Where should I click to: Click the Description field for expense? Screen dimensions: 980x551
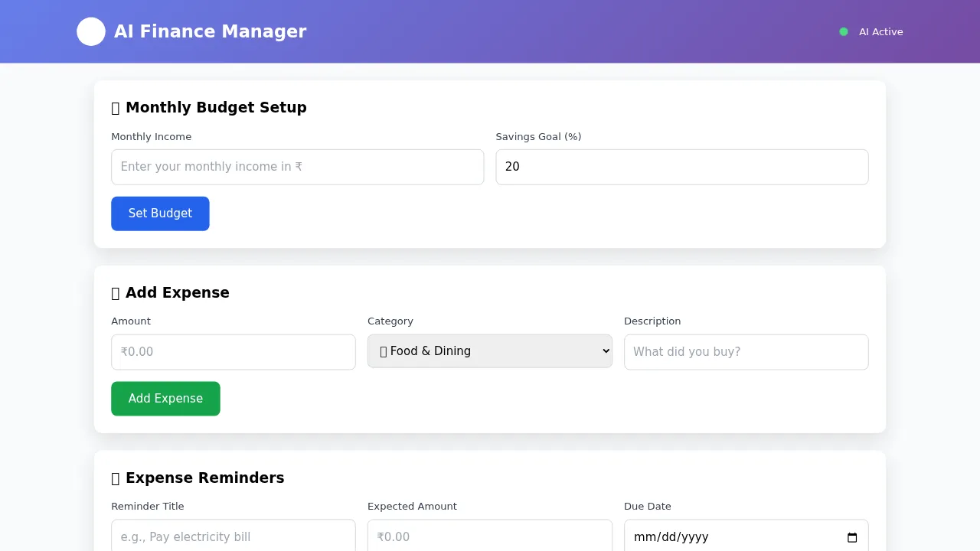pos(746,352)
